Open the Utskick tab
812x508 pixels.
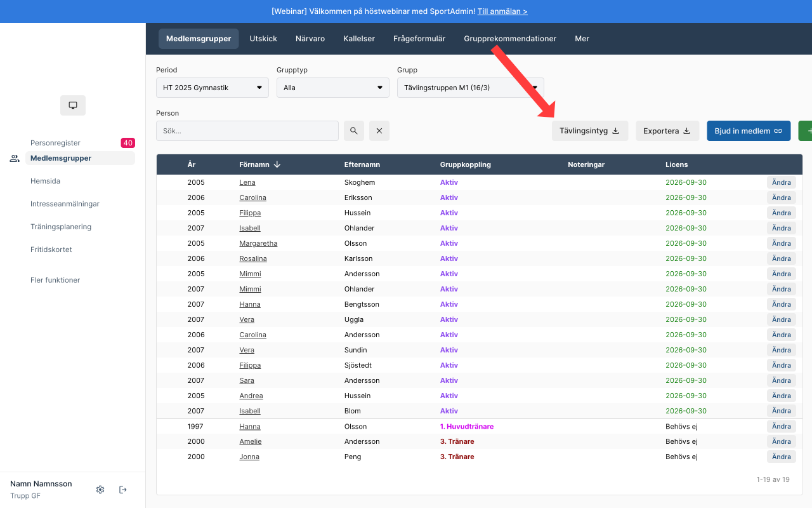(x=263, y=39)
